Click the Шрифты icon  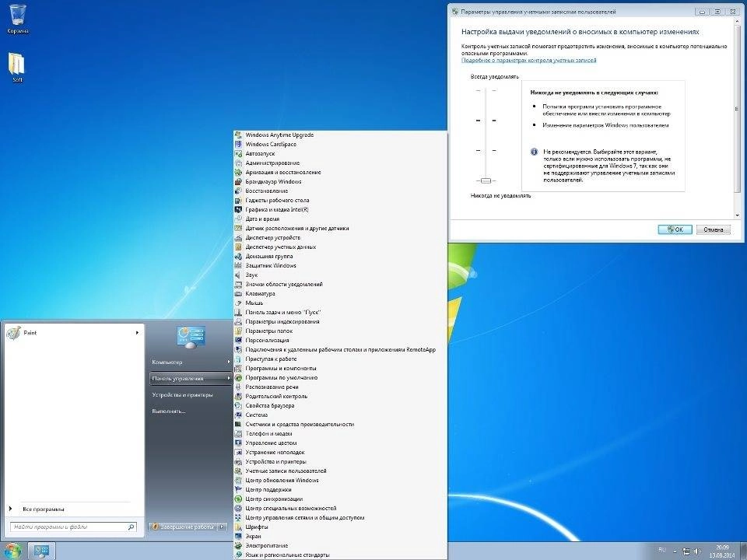point(238,527)
